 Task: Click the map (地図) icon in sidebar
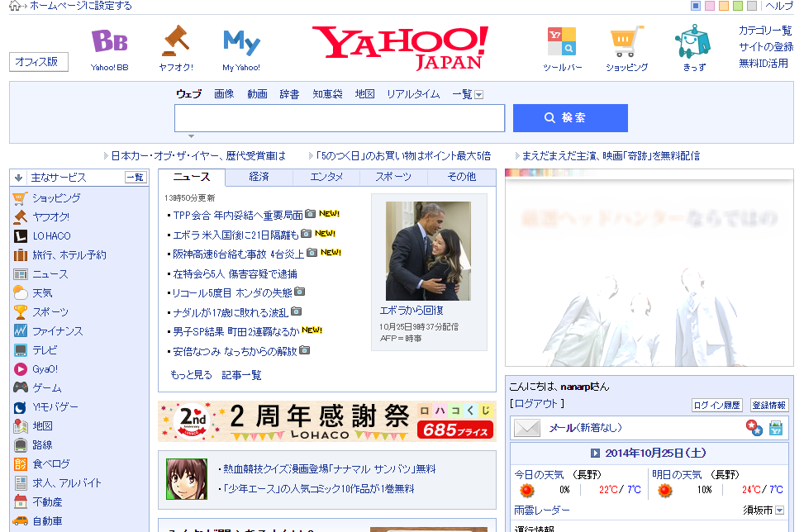pos(20,426)
